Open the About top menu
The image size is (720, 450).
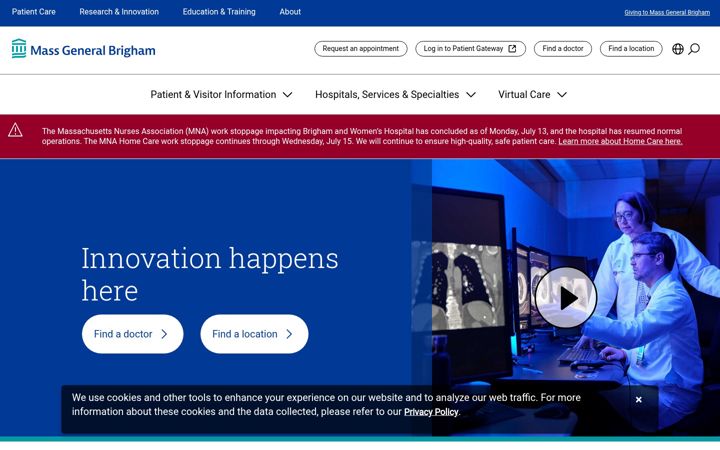[290, 12]
